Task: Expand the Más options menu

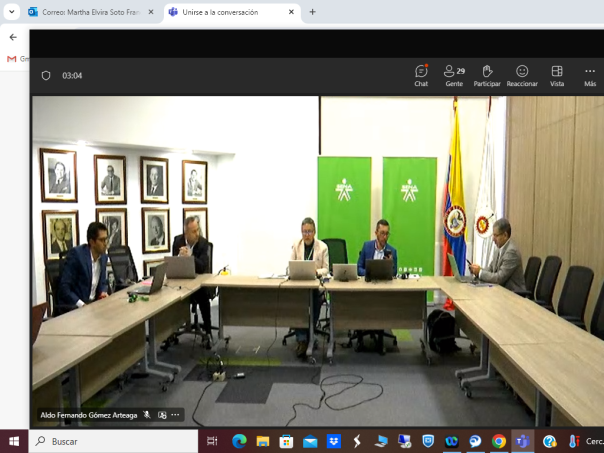Action: pos(590,75)
